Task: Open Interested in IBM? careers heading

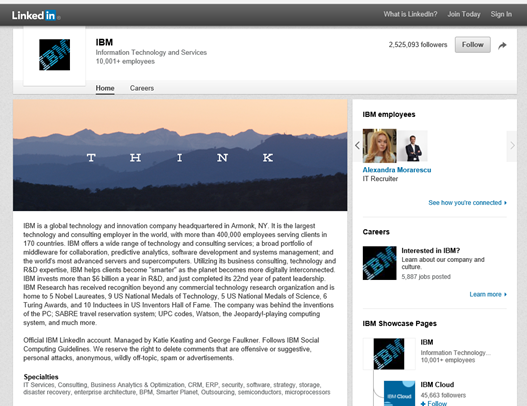Action: pos(431,251)
